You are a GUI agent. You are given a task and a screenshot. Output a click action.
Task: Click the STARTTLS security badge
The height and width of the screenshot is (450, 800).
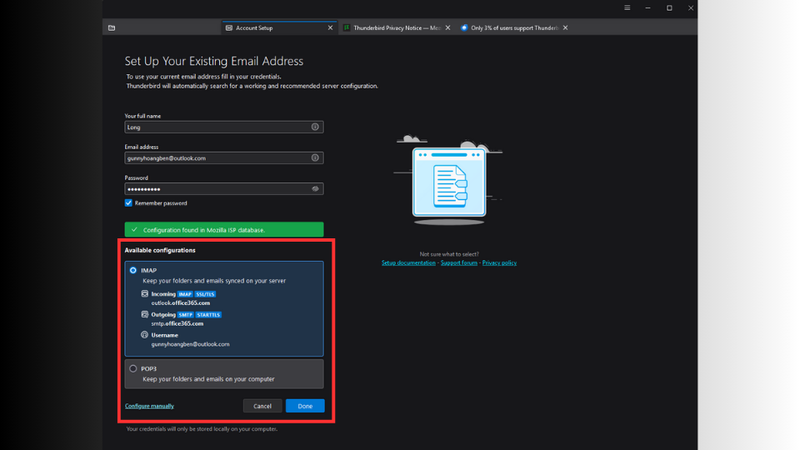(208, 315)
